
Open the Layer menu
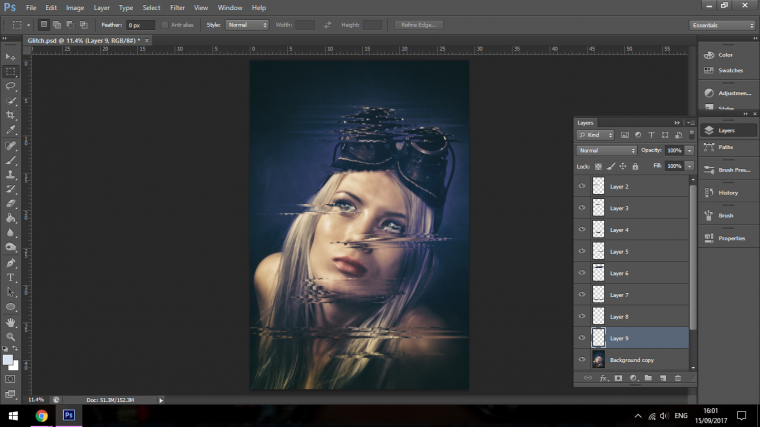coord(101,8)
